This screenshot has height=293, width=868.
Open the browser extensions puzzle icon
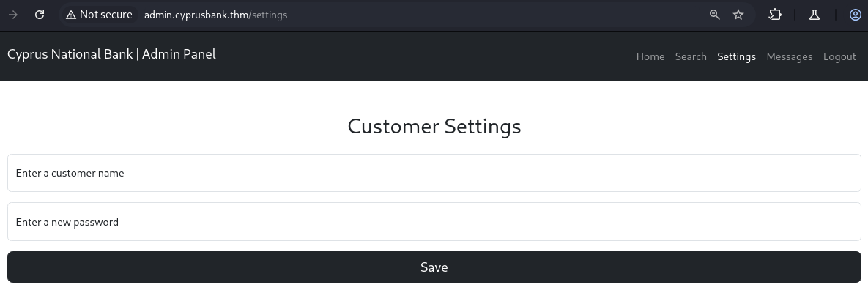click(775, 15)
